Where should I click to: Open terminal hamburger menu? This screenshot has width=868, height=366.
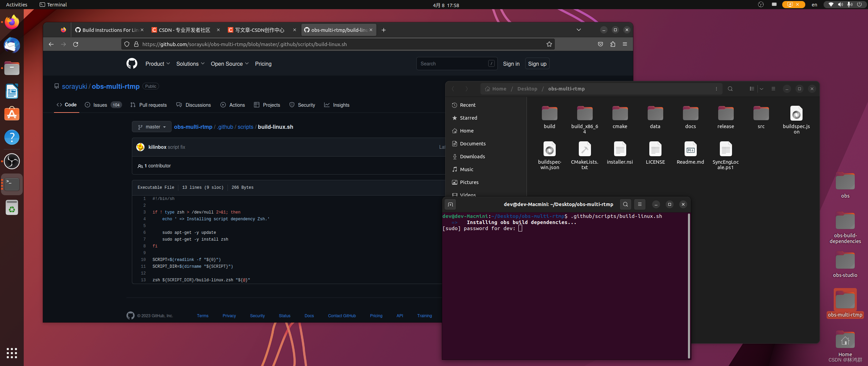[x=640, y=204]
